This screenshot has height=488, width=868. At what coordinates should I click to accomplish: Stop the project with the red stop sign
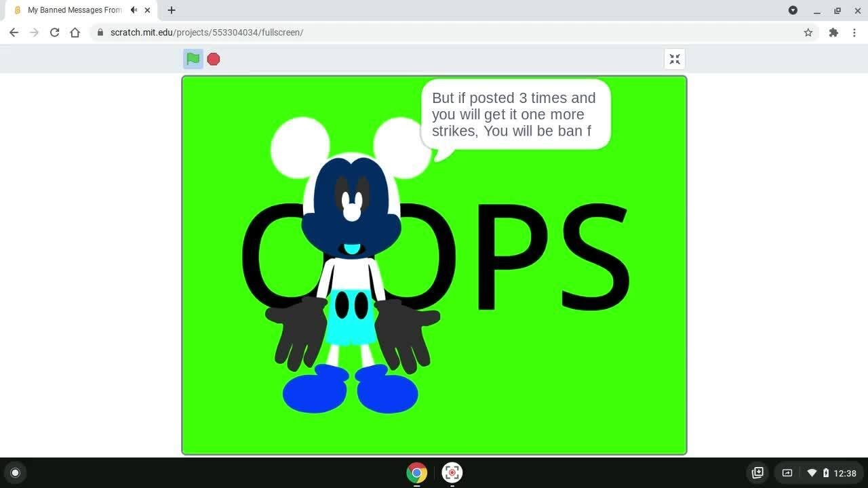[x=214, y=59]
